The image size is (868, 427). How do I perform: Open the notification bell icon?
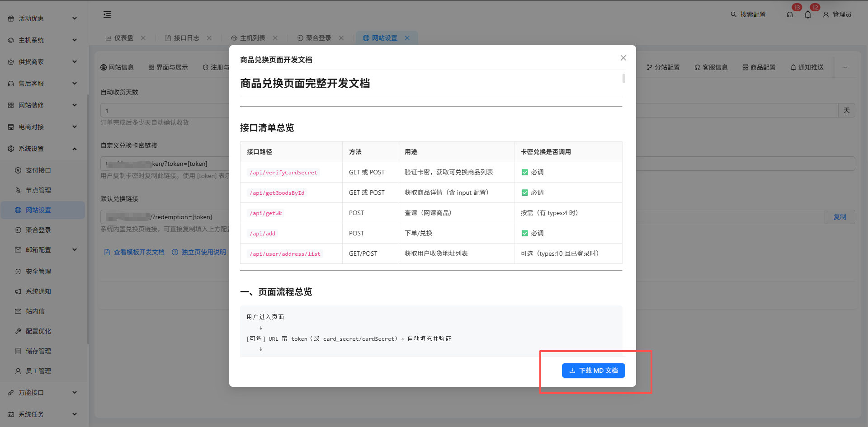(x=808, y=14)
